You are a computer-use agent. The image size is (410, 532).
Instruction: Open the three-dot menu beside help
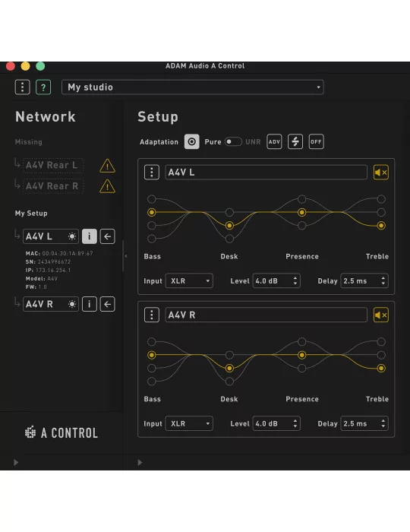tap(22, 87)
